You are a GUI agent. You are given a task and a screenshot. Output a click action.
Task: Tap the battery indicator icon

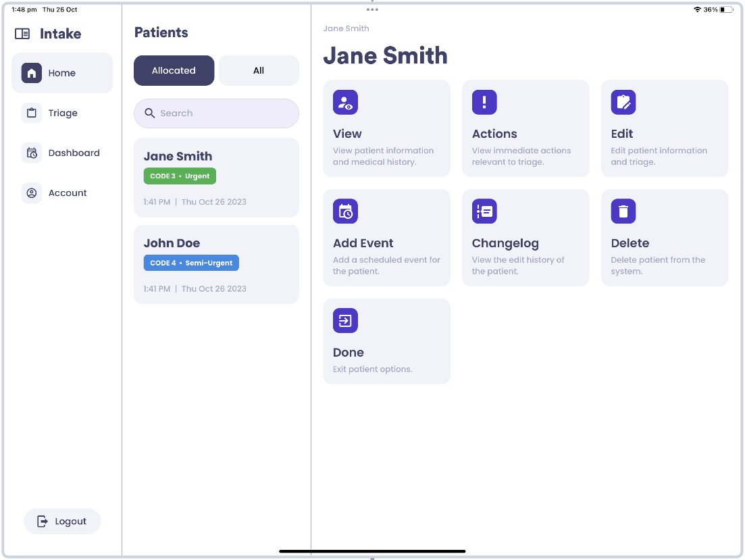pos(727,9)
